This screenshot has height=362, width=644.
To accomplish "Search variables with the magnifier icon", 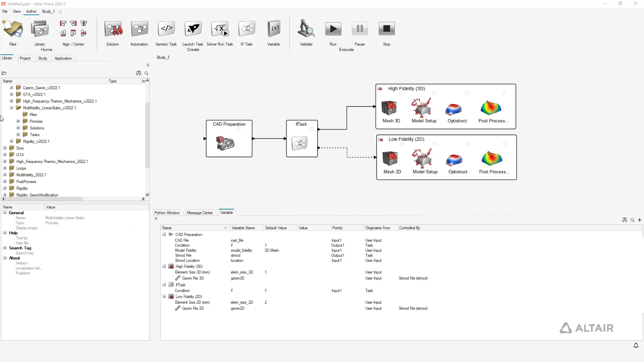I will [632, 220].
